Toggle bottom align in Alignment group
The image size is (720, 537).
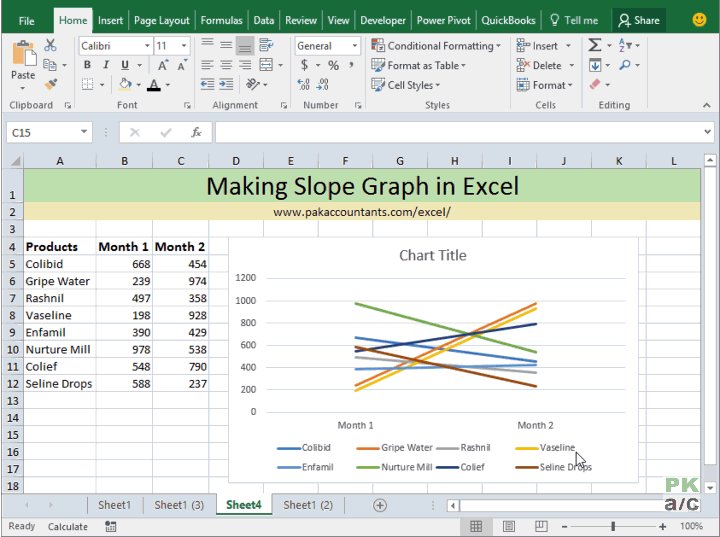pyautogui.click(x=245, y=46)
